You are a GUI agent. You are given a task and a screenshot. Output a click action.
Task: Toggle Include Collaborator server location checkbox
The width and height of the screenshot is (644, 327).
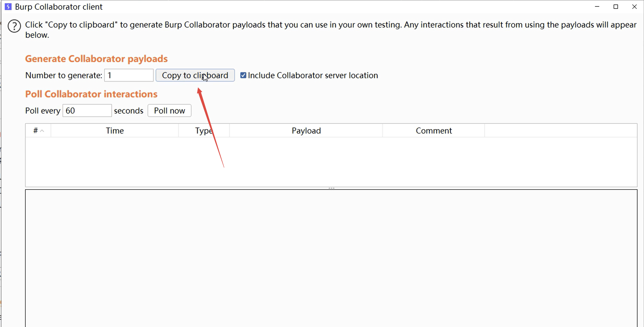click(x=243, y=75)
